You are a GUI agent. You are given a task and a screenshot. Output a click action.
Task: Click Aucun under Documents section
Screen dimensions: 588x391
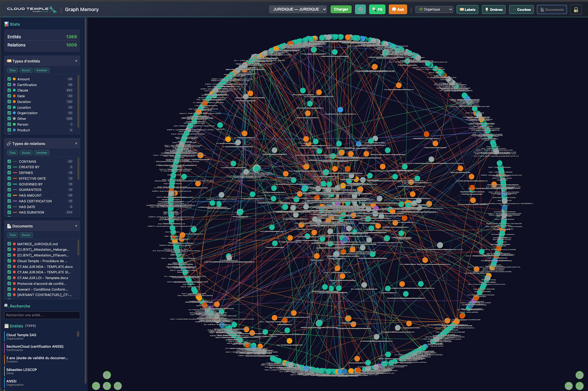pos(26,235)
